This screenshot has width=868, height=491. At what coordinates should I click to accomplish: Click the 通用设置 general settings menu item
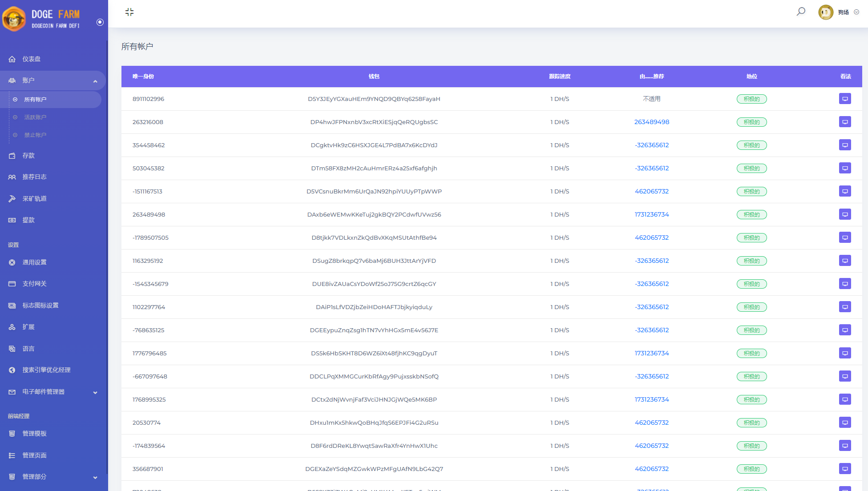tap(34, 262)
